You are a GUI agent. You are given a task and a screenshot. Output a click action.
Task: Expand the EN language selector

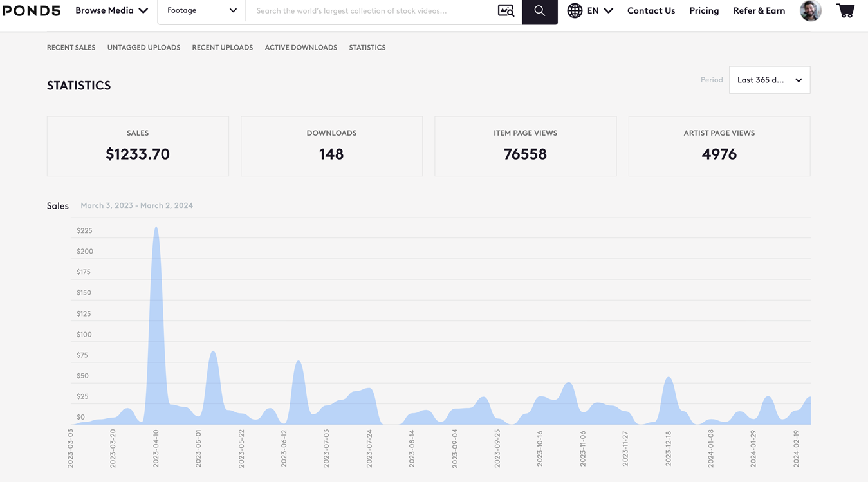click(600, 11)
